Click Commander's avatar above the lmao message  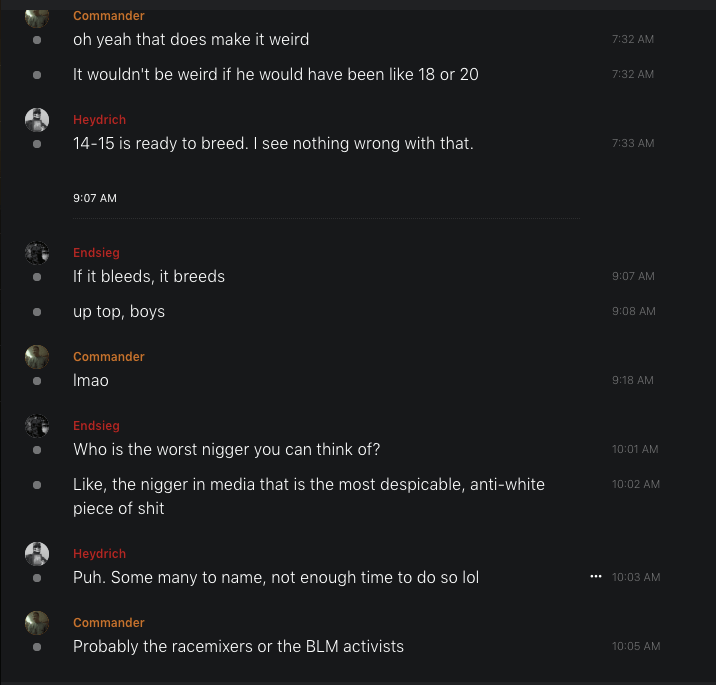tap(37, 357)
